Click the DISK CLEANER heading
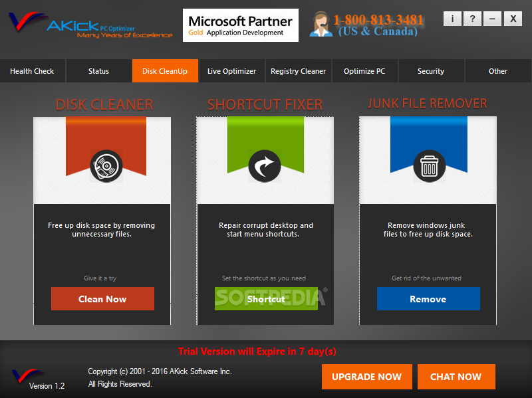Image resolution: width=532 pixels, height=398 pixels. [x=104, y=105]
